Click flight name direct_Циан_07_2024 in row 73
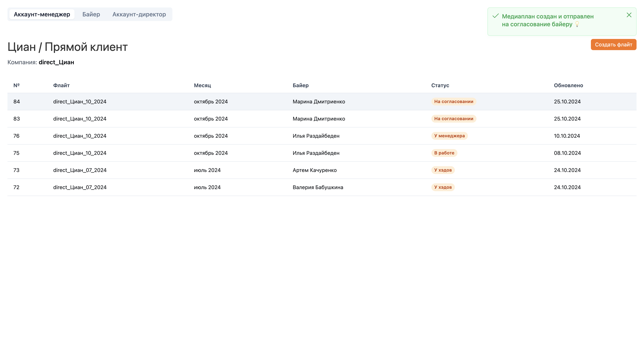 point(80,170)
